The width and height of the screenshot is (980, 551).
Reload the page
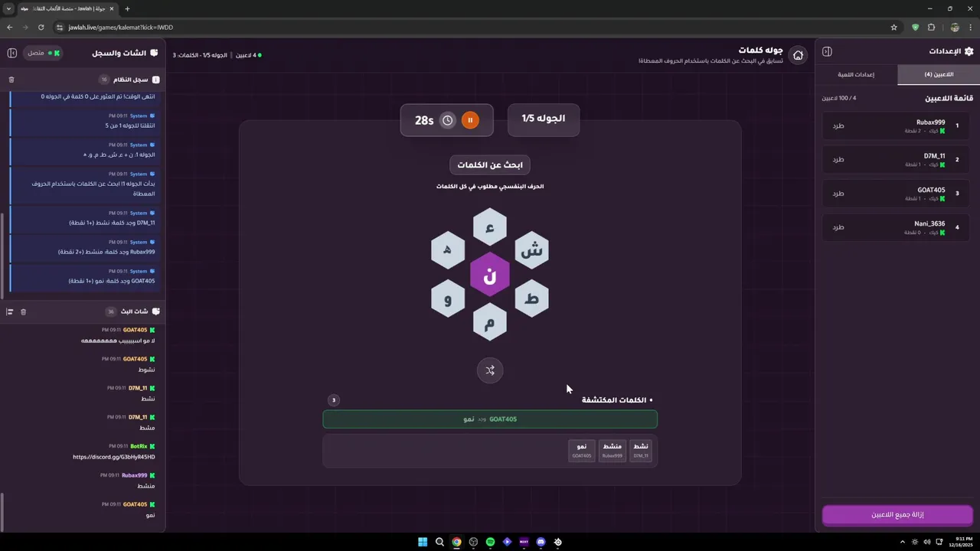[x=43, y=28]
